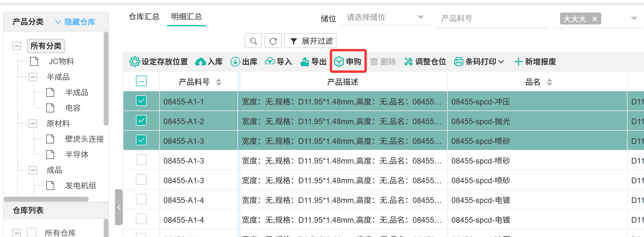The width and height of the screenshot is (644, 237).
Task: Open 调整仓位 tools icon
Action: pos(408,62)
